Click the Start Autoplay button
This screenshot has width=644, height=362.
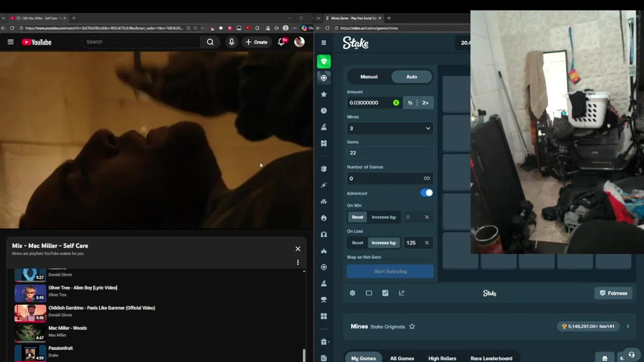[x=390, y=271]
